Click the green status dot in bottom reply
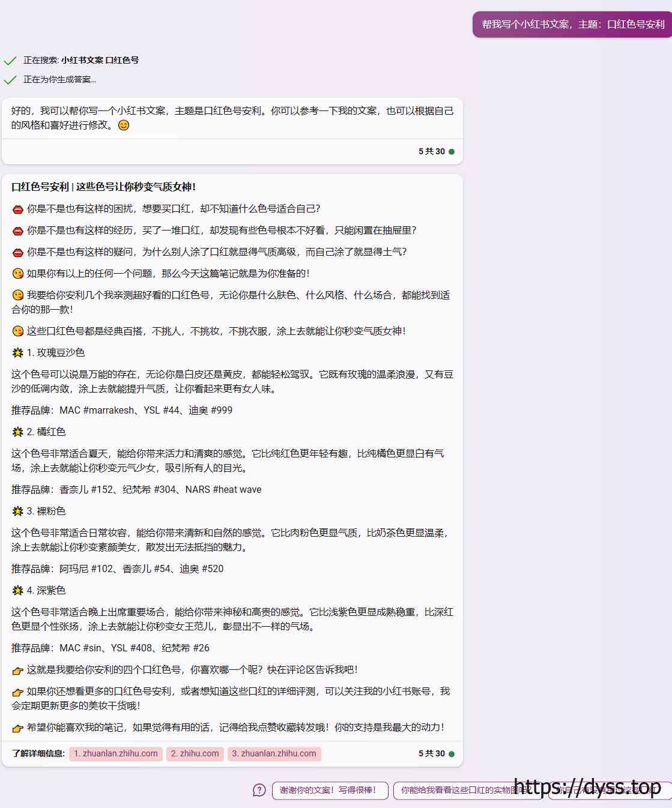The width and height of the screenshot is (672, 808). 452,754
